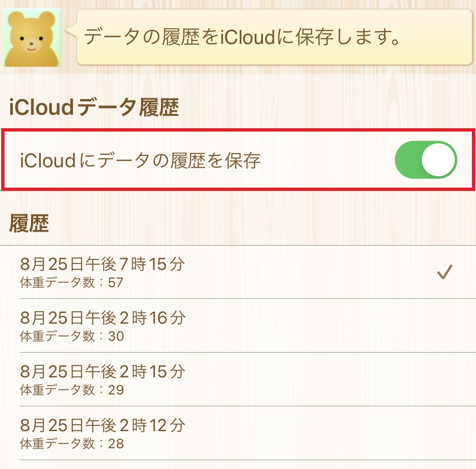The width and height of the screenshot is (476, 469).
Task: Tap the bear mascot icon
Action: (32, 38)
